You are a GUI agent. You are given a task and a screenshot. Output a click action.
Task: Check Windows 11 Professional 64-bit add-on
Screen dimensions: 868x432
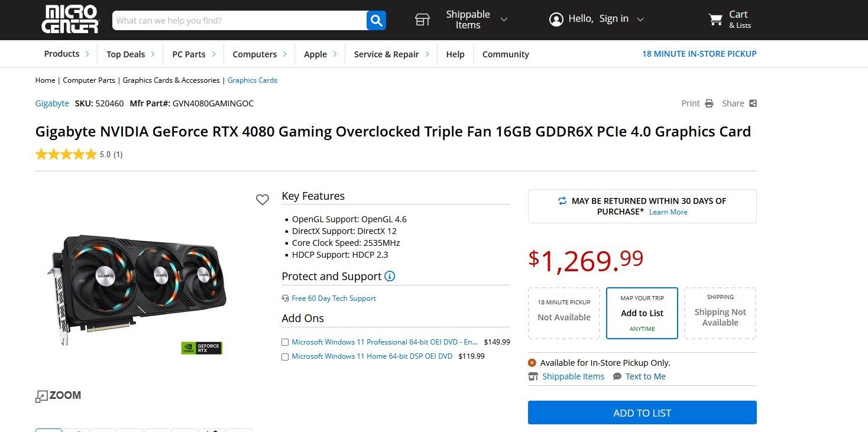285,342
